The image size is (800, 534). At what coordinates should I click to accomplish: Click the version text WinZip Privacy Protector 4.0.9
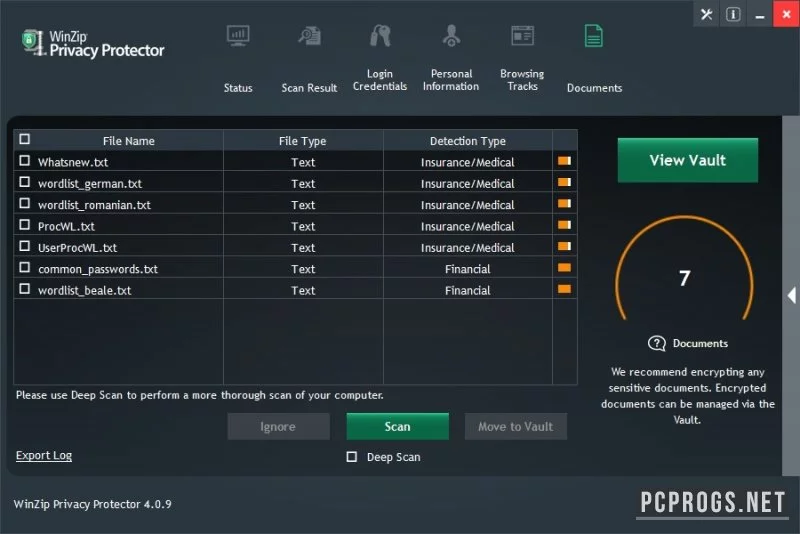(x=92, y=504)
